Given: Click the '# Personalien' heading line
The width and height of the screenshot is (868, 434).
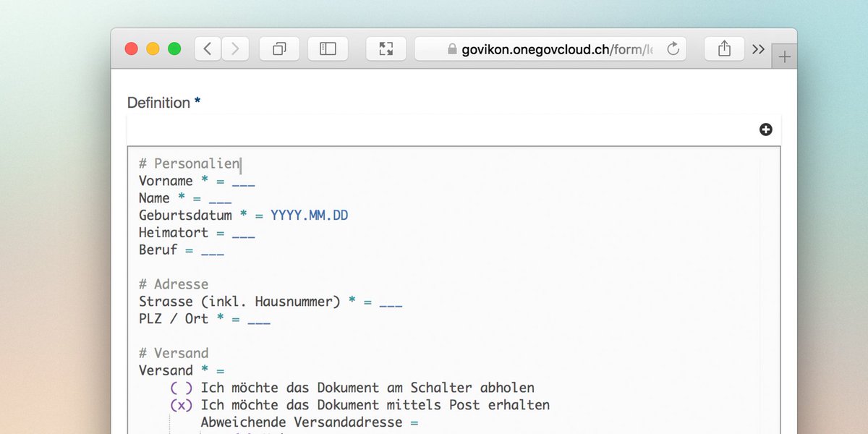Looking at the screenshot, I should point(189,163).
